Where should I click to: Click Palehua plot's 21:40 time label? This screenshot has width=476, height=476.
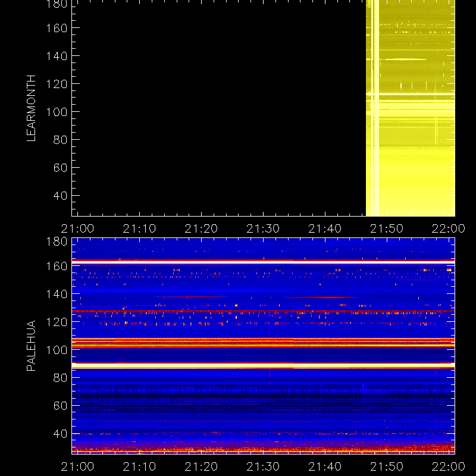325,466
